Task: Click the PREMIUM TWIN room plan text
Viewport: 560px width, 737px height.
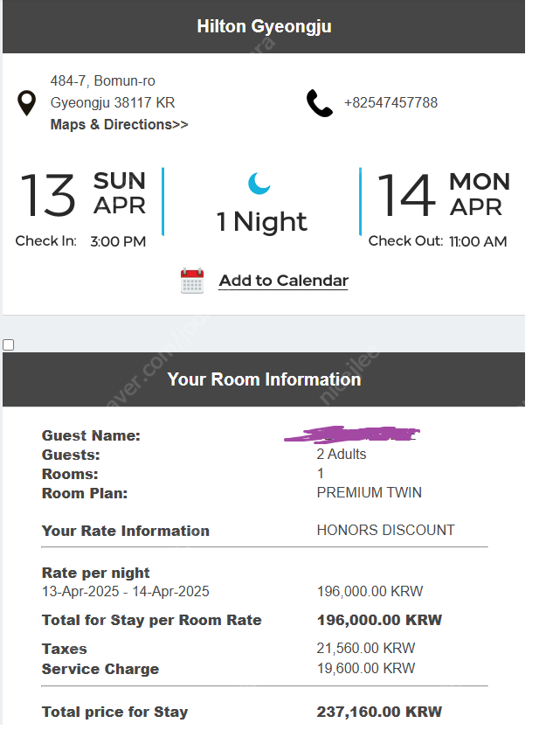Action: pos(370,492)
